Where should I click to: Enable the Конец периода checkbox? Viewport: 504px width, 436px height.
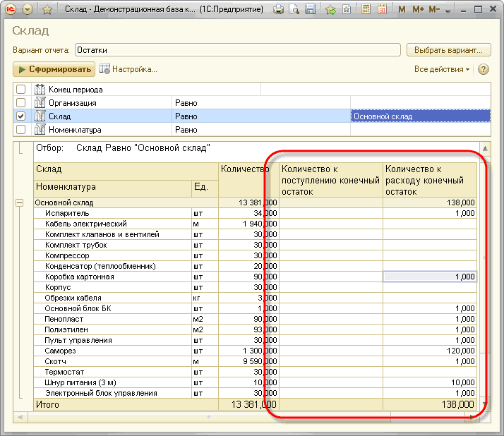tap(21, 90)
